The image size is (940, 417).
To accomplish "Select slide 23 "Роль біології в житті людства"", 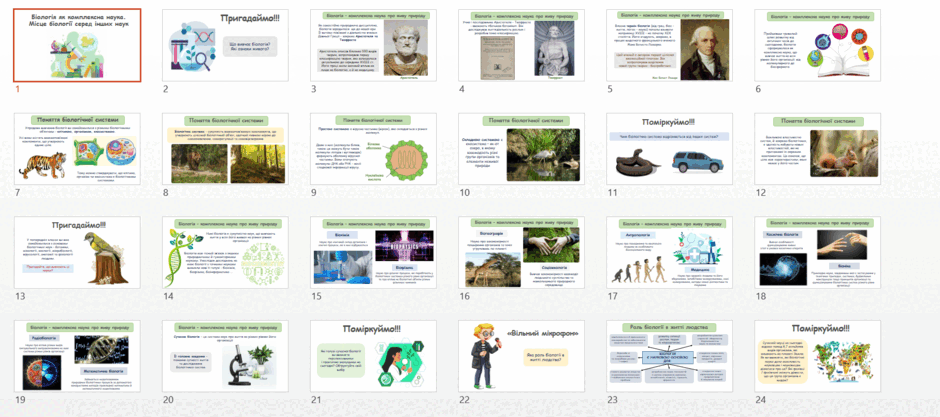I will point(669,356).
